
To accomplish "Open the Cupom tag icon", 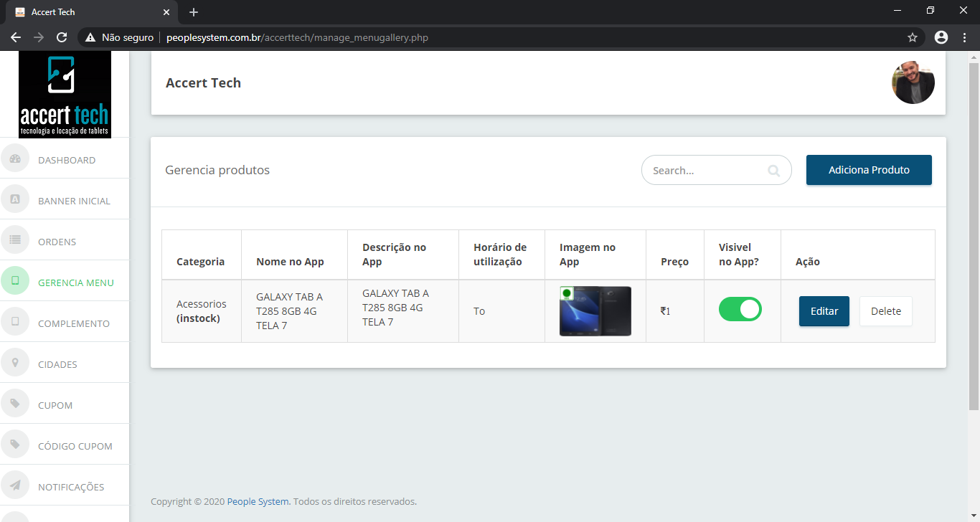I will (15, 404).
